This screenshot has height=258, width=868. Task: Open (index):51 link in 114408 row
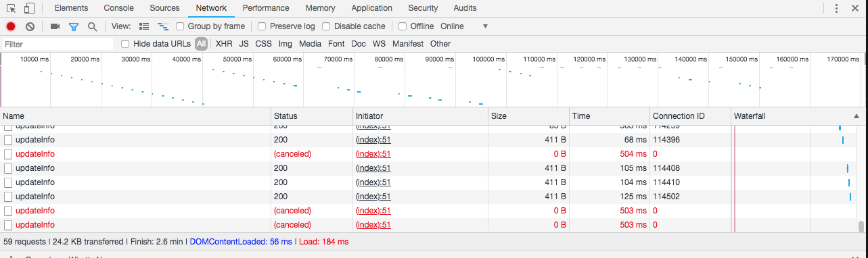click(x=373, y=168)
